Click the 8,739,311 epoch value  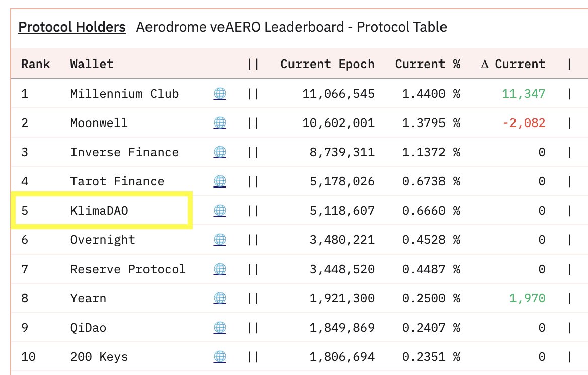342,152
